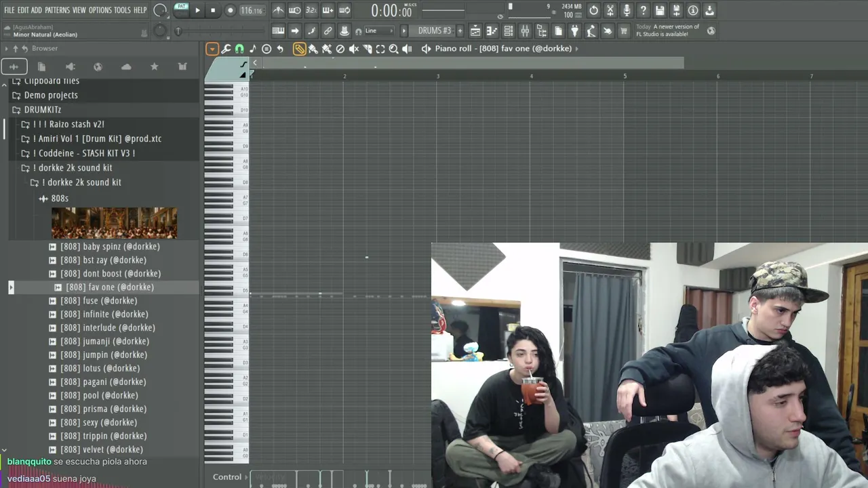Image resolution: width=868 pixels, height=488 pixels.
Task: Click the help question mark icon
Action: [644, 10]
